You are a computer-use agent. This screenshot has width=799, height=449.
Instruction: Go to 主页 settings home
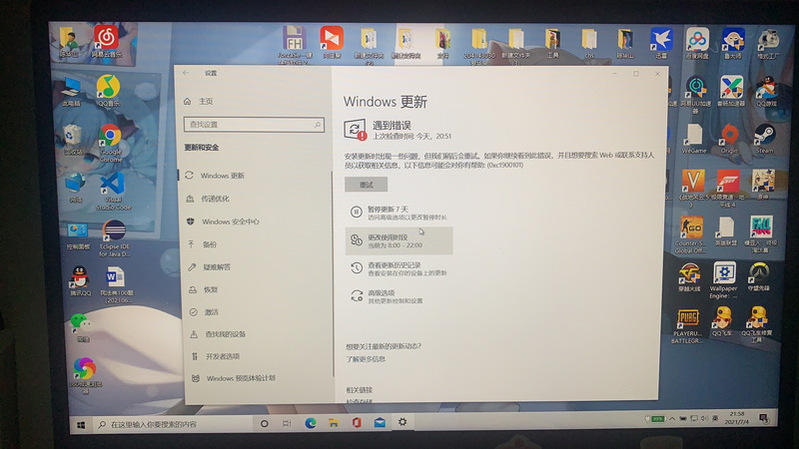205,101
